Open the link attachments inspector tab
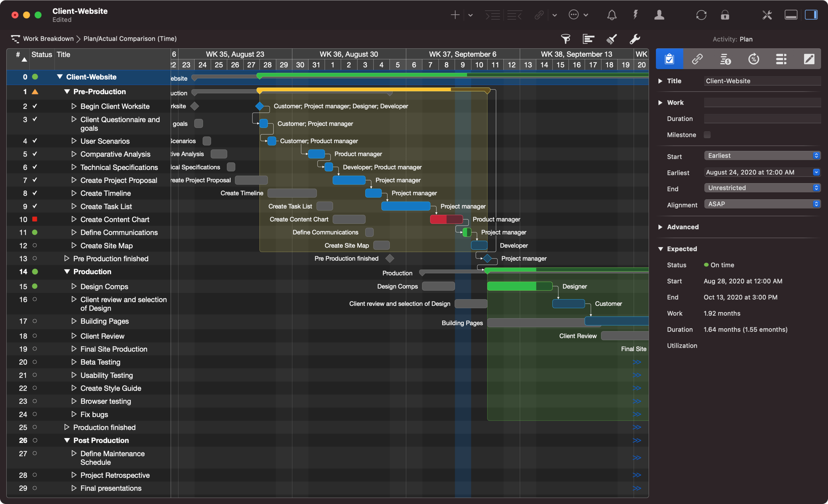This screenshot has height=504, width=828. (697, 59)
